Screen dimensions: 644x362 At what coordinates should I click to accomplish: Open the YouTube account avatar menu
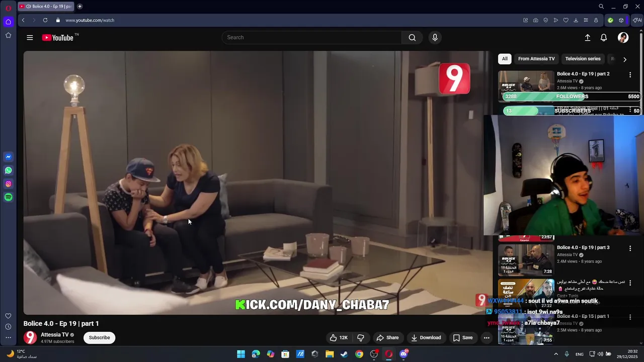623,38
